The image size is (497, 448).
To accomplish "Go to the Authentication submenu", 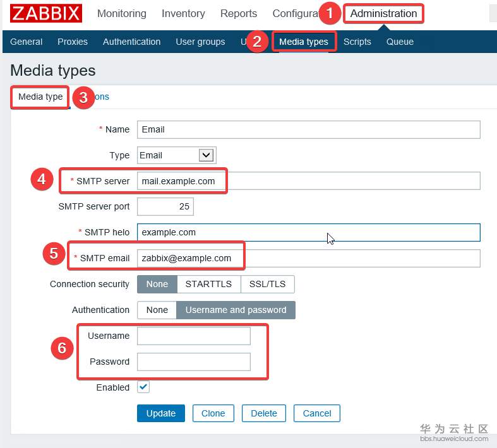I will (131, 42).
